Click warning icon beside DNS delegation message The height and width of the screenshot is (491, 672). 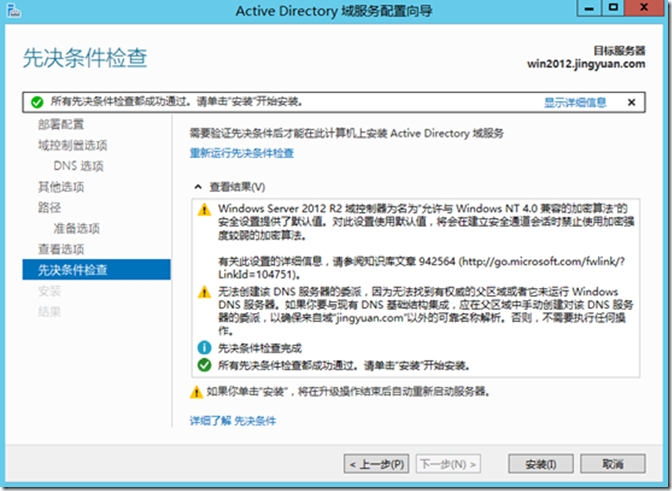point(204,292)
